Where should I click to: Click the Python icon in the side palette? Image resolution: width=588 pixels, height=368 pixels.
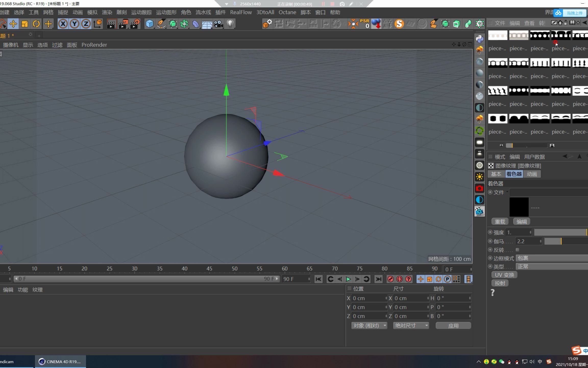(480, 39)
